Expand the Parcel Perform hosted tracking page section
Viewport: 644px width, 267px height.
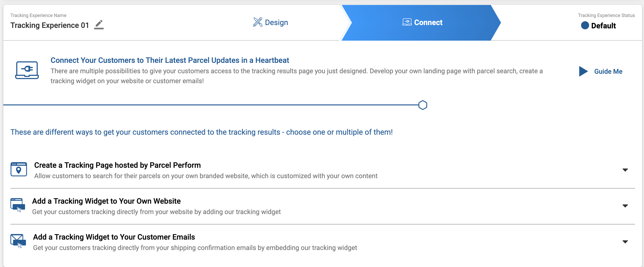[625, 170]
